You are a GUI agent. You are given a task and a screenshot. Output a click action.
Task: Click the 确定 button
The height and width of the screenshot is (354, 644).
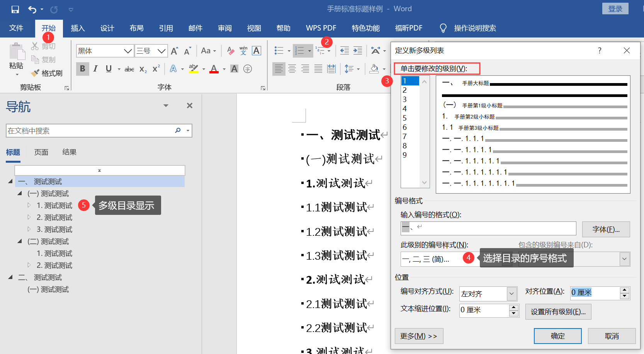click(x=558, y=336)
